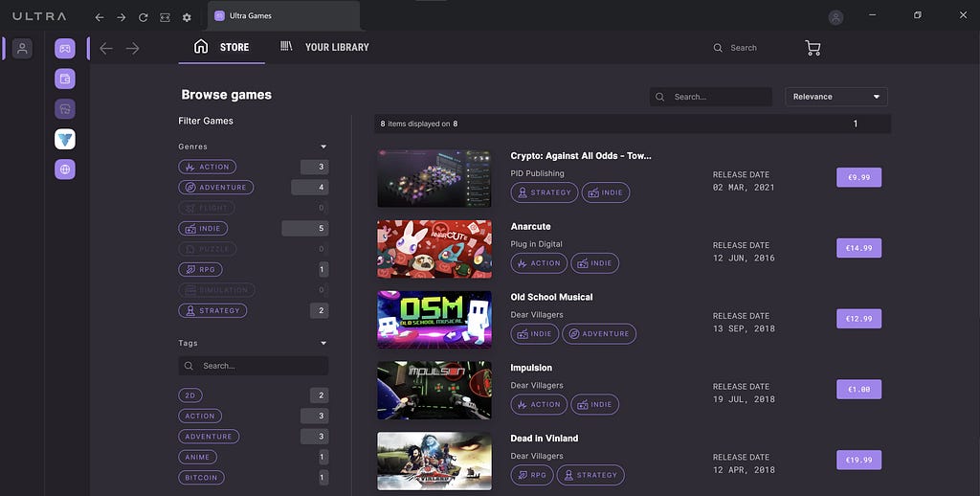Go back with title bar back arrow

pos(100,17)
